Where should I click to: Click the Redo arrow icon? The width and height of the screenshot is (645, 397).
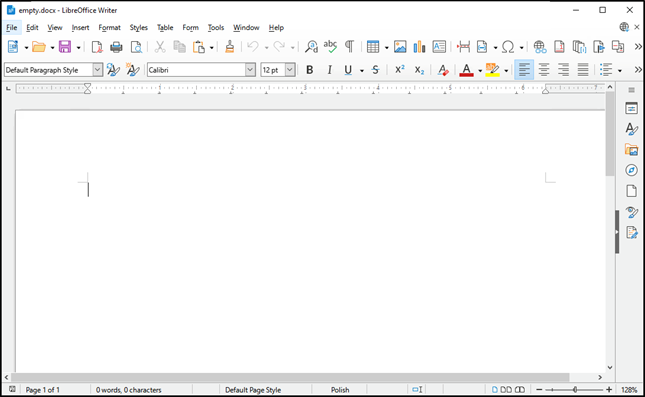click(279, 47)
